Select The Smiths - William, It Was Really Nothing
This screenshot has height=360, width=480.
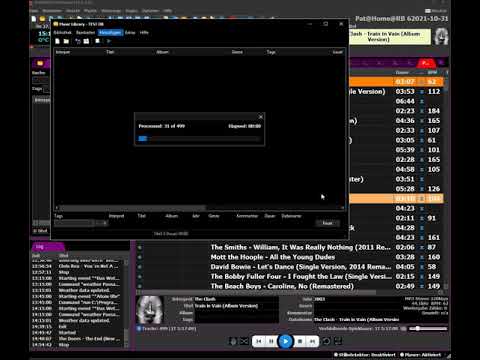point(300,247)
